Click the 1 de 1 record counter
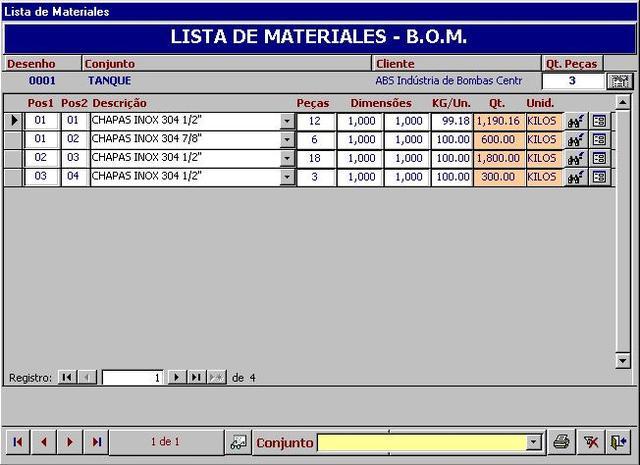This screenshot has height=465, width=640. tap(165, 442)
